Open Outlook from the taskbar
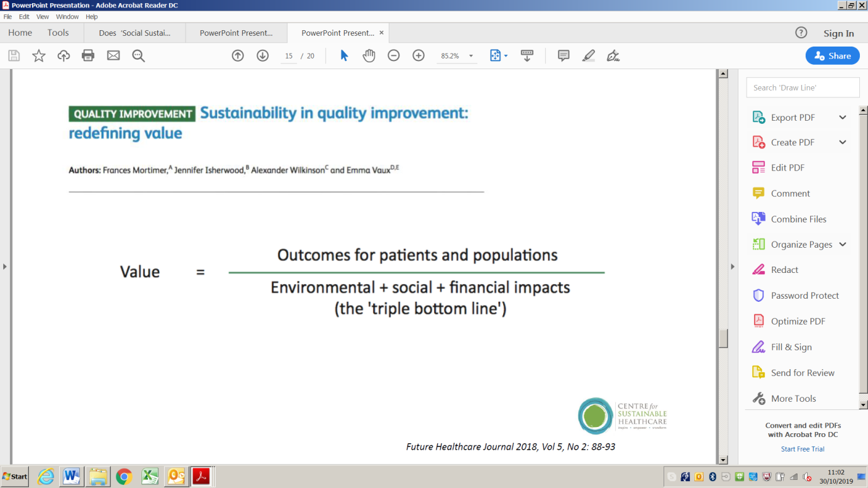This screenshot has width=868, height=488. click(175, 477)
